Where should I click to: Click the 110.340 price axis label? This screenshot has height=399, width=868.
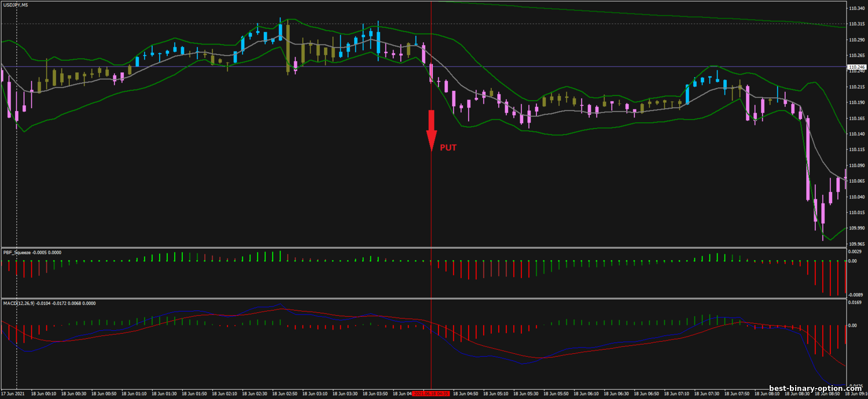856,9
